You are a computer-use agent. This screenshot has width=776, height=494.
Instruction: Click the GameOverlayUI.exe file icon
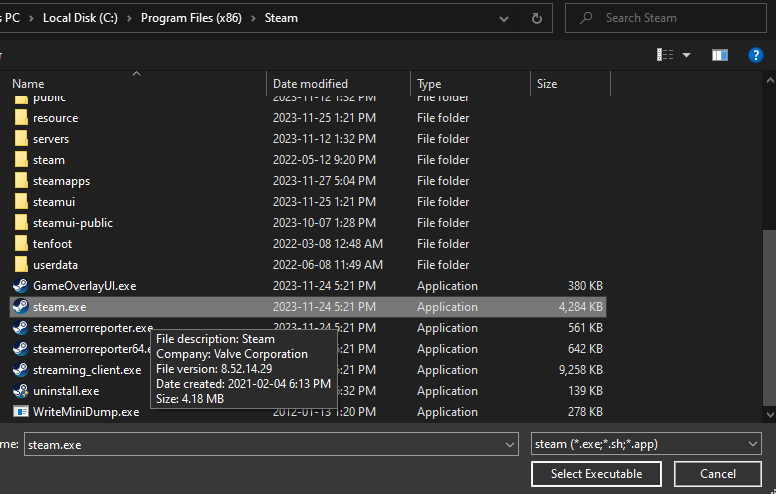(20, 286)
